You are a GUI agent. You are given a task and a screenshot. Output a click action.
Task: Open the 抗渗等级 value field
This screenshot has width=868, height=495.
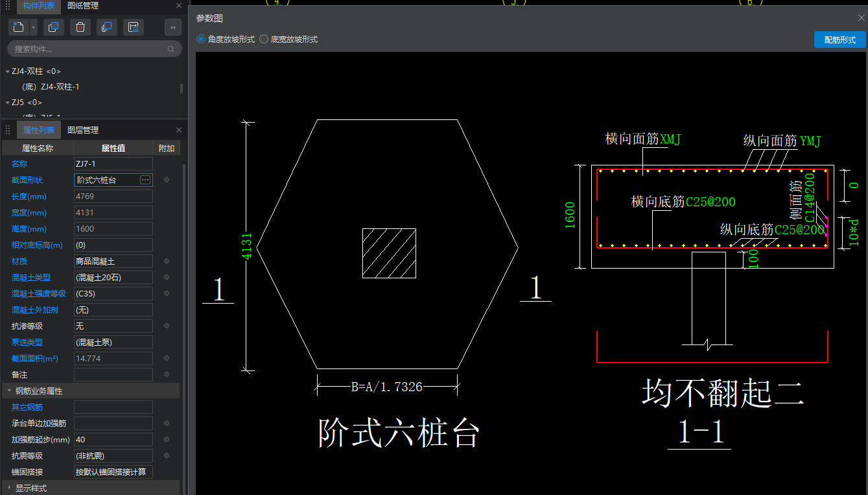(113, 326)
